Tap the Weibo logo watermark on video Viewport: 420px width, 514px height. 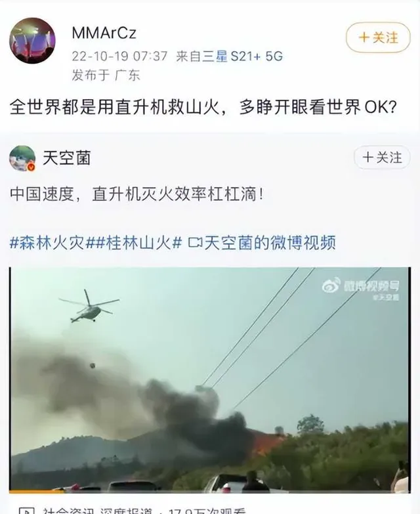(x=331, y=286)
